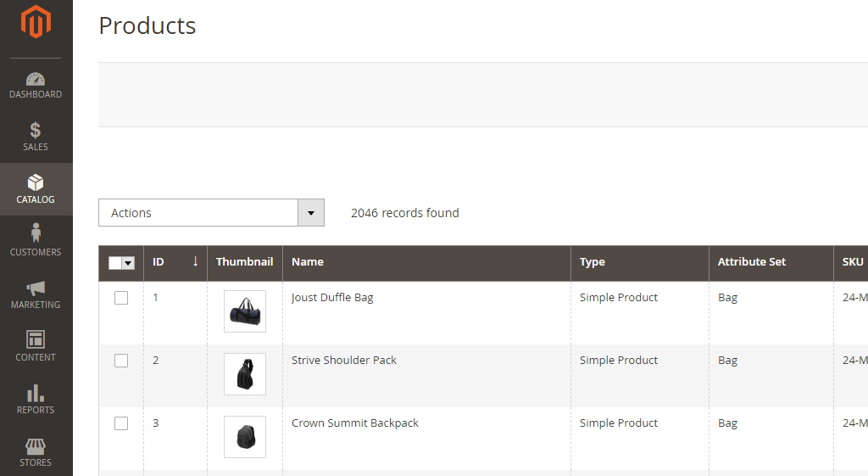Sort by the Attribute Set column header
The width and height of the screenshot is (868, 476).
pos(752,262)
